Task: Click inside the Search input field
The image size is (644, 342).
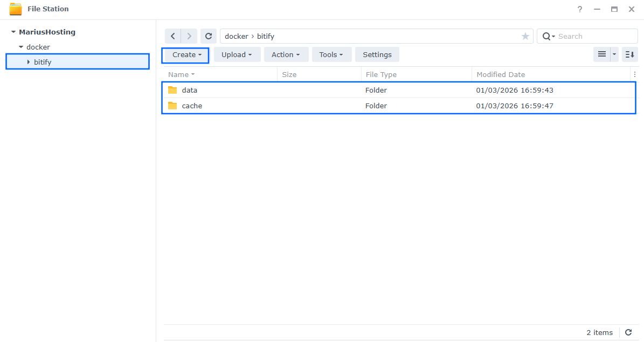Action: [587, 36]
